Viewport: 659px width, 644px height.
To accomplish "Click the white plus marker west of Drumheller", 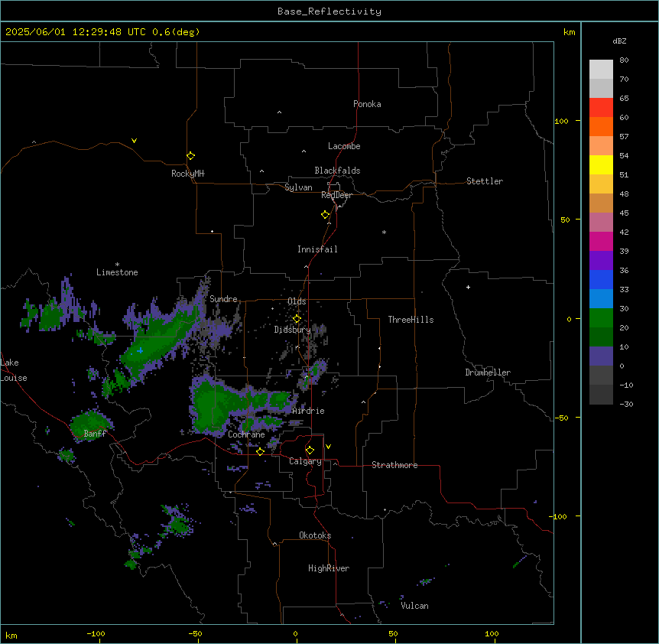I will 468,287.
